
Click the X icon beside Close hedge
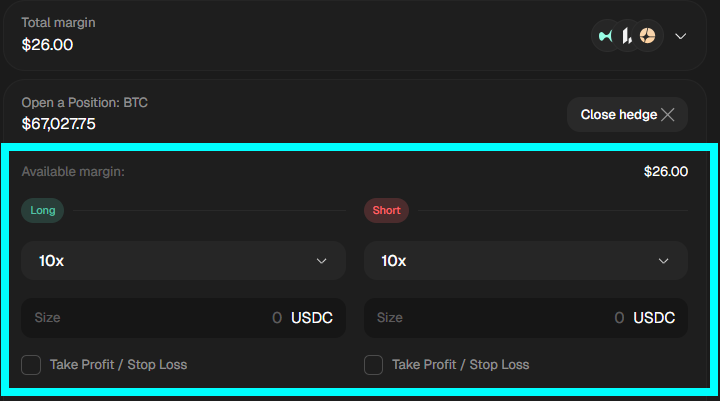(x=668, y=115)
